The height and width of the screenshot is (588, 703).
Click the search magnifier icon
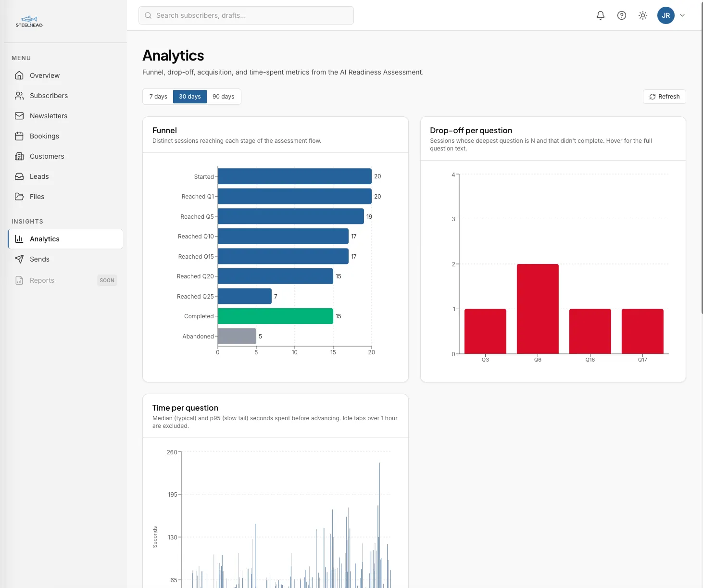pyautogui.click(x=148, y=15)
